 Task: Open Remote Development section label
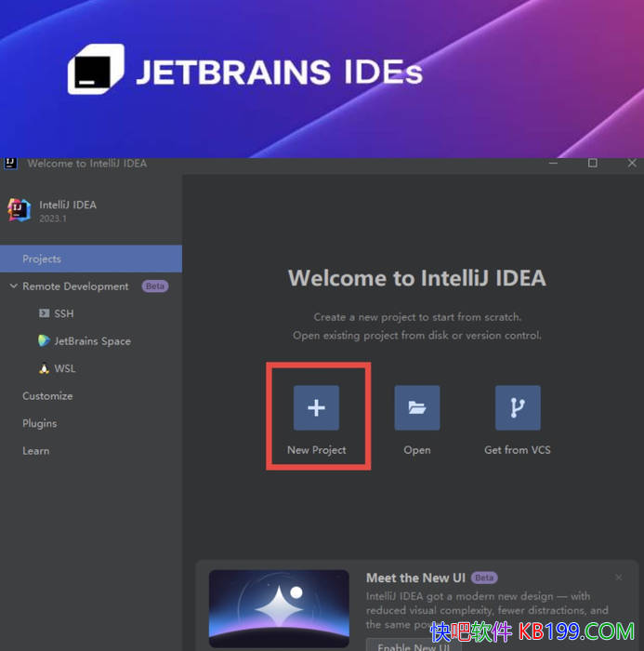[75, 286]
